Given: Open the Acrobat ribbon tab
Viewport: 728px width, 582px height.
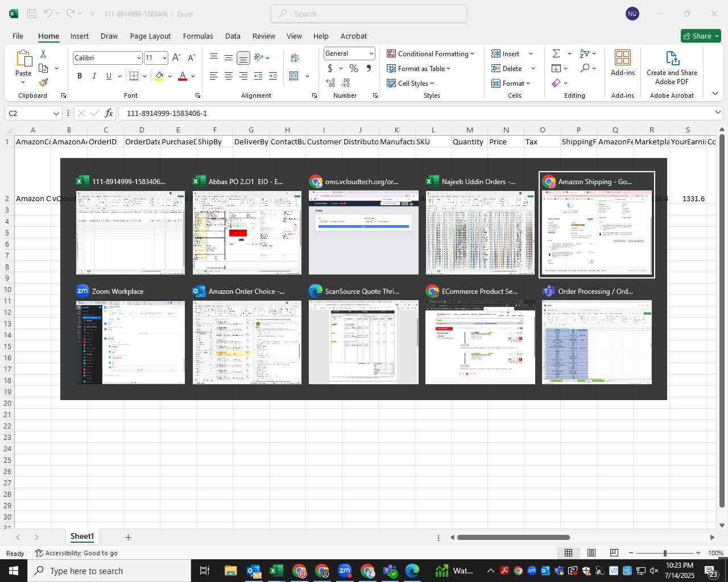Looking at the screenshot, I should tap(354, 36).
